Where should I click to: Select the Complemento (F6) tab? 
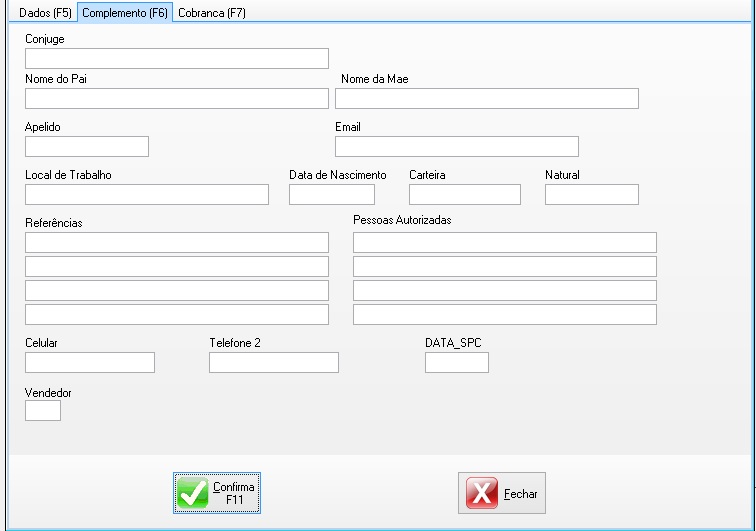click(x=125, y=13)
